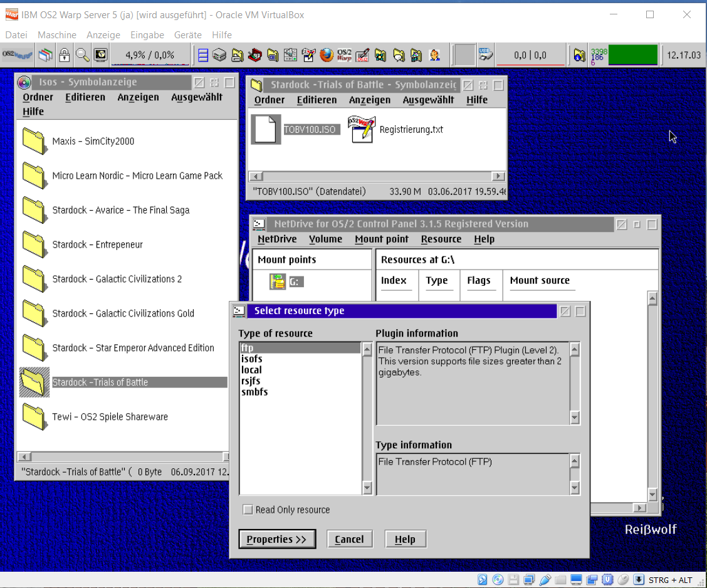Click the Help button in the dialog
Viewport: 707px width, 588px height.
tap(405, 539)
